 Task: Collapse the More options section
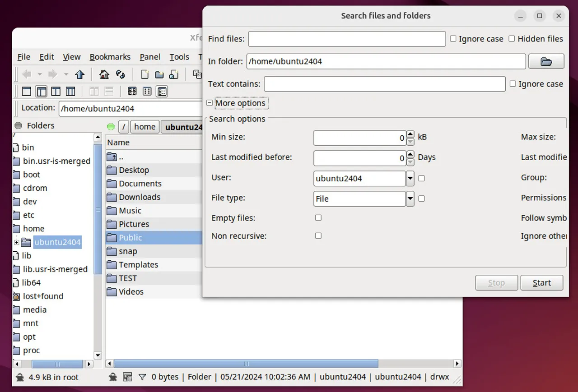click(x=210, y=103)
